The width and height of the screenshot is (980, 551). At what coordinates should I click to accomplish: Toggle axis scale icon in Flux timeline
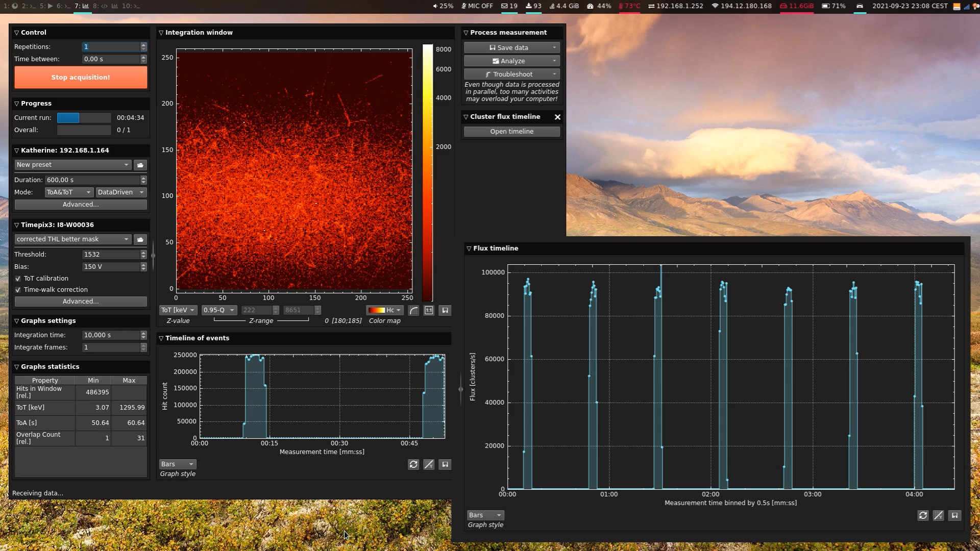[938, 515]
